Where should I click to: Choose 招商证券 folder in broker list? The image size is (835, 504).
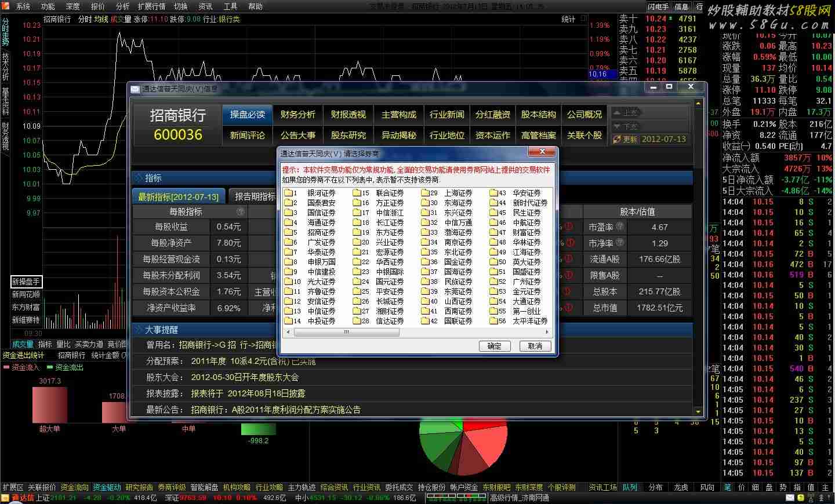click(310, 232)
